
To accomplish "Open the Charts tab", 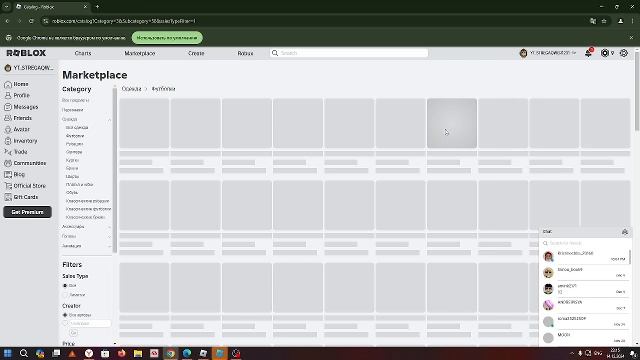I will pyautogui.click(x=83, y=53).
